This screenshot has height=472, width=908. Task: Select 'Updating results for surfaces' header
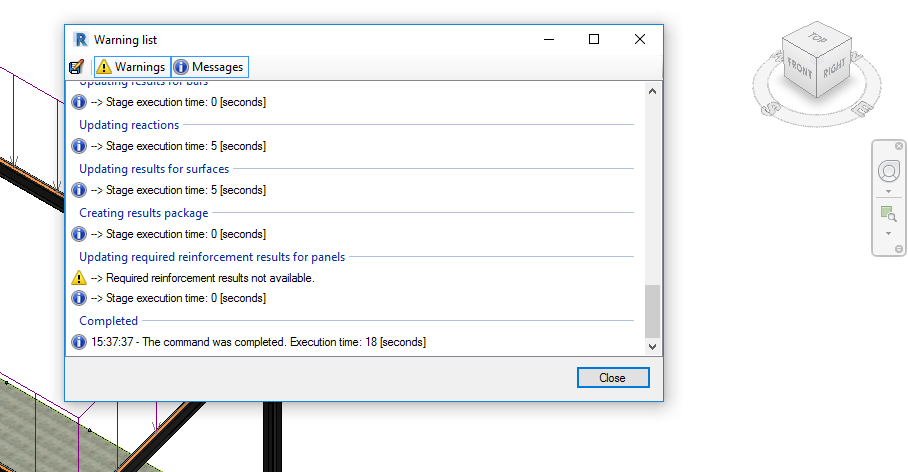click(154, 169)
